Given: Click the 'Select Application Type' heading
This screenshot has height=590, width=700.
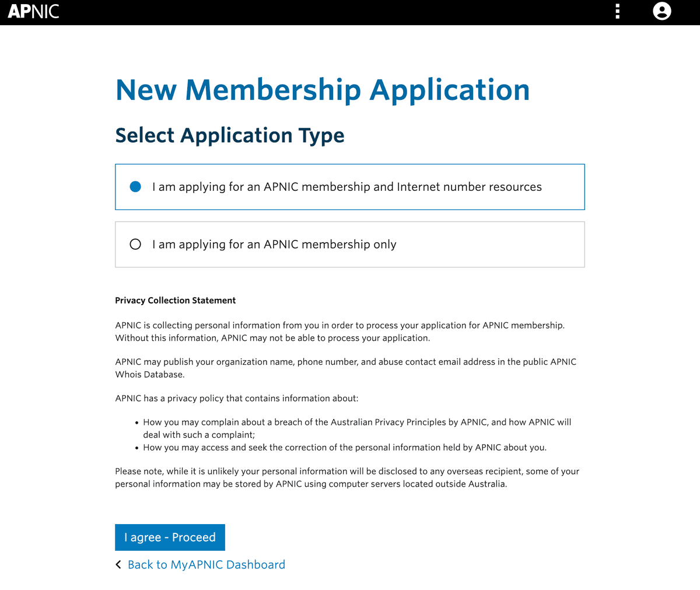Looking at the screenshot, I should [230, 135].
